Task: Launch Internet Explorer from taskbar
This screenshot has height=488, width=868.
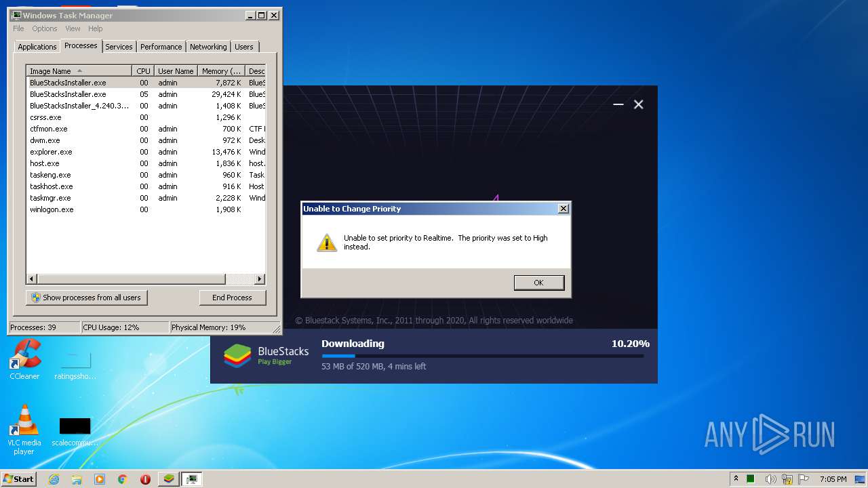Action: [x=54, y=479]
